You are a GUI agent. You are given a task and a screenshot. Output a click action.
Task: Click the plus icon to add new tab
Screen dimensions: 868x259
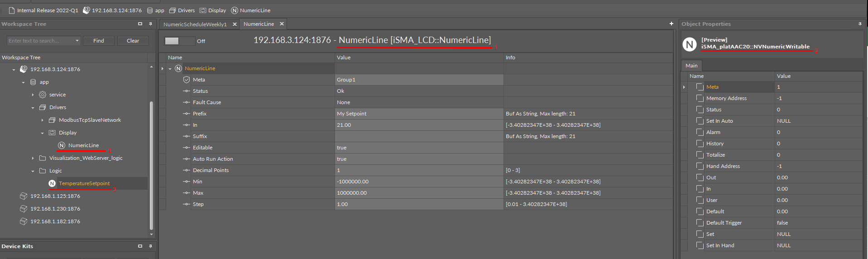coord(671,24)
